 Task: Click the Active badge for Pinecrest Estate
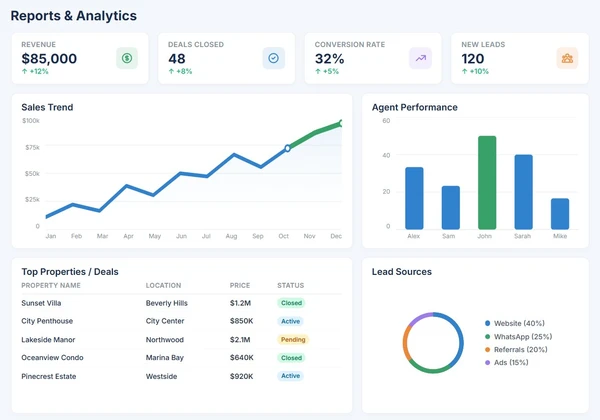pyautogui.click(x=290, y=376)
